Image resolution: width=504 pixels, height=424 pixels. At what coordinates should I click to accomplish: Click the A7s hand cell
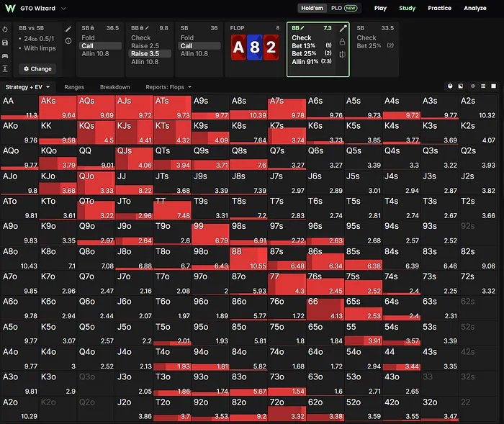tap(287, 107)
